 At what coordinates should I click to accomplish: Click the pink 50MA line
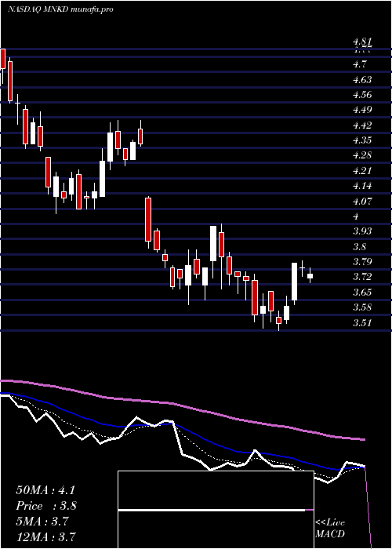pos(182,406)
